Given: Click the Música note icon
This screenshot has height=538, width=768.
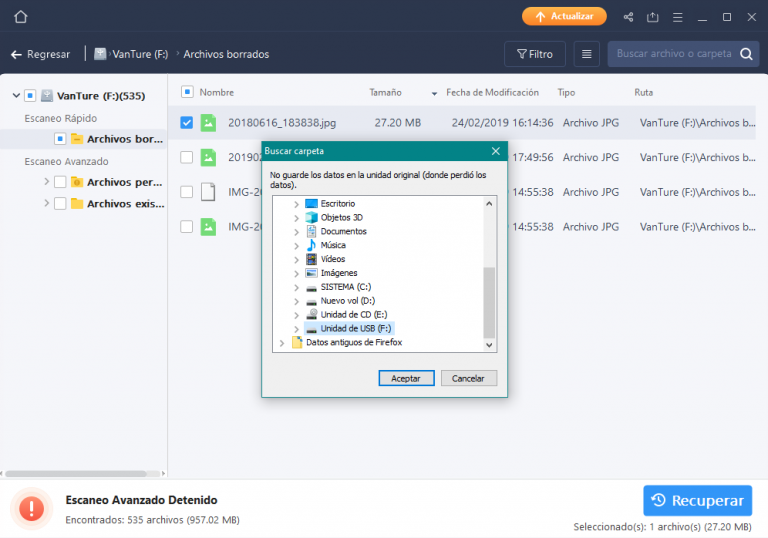Looking at the screenshot, I should tap(312, 245).
